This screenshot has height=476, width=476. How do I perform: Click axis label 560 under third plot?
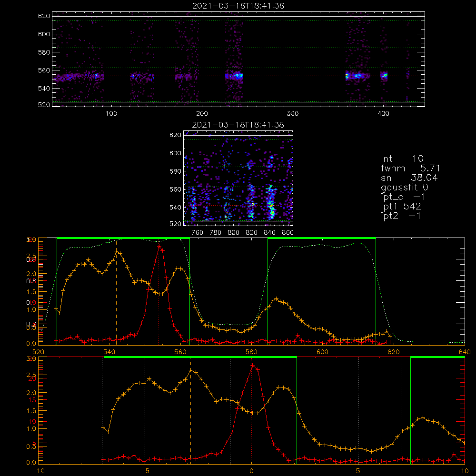180,352
